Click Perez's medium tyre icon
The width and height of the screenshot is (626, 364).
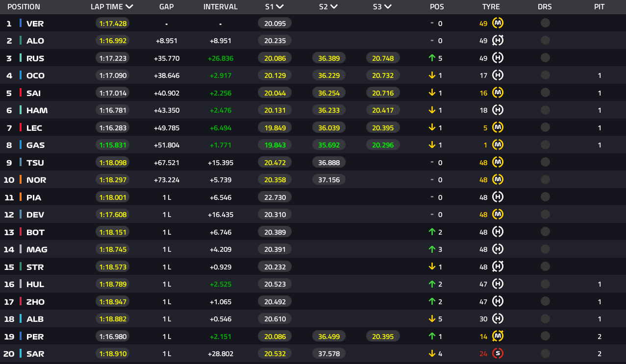pos(498,336)
